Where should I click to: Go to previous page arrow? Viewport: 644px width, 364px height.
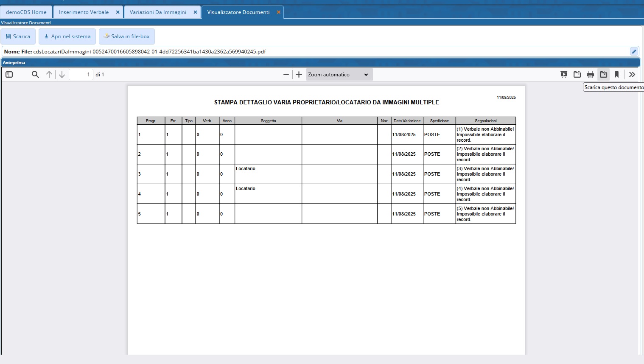tap(49, 75)
